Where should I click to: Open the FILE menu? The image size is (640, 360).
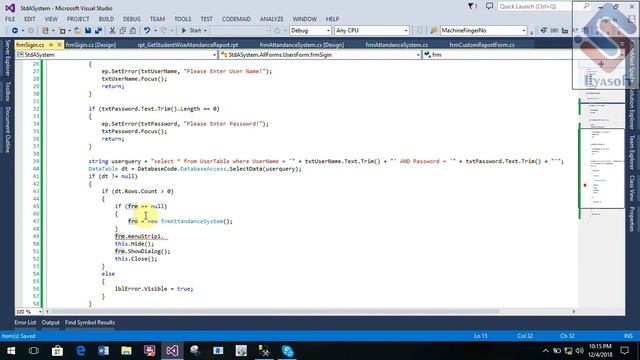[x=10, y=19]
